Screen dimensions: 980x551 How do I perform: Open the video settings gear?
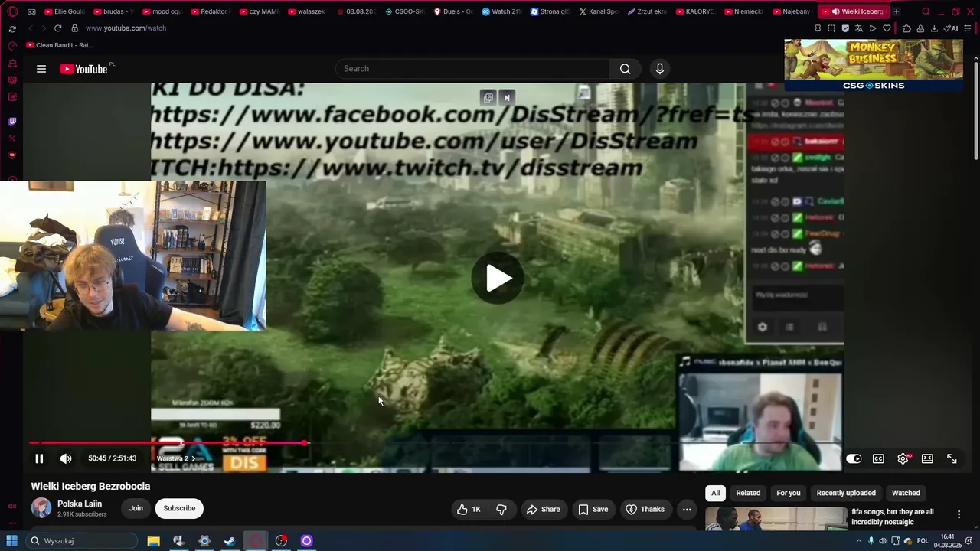(x=903, y=458)
